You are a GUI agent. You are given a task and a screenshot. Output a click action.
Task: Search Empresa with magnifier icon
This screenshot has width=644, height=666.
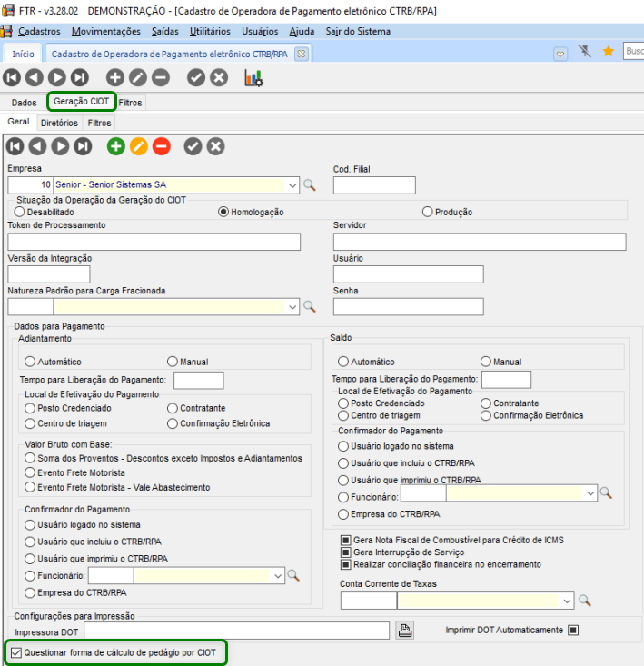point(310,185)
